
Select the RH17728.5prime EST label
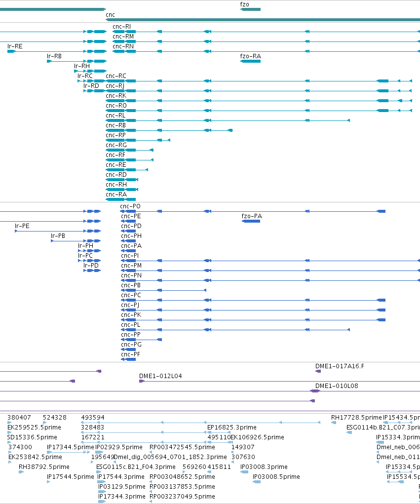pos(356,418)
